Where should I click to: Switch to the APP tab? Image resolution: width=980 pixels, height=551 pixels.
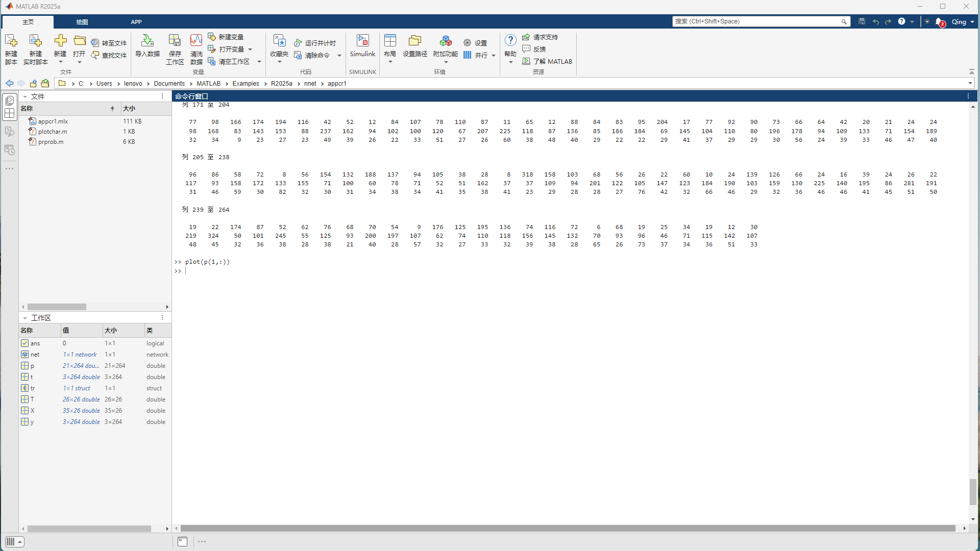pyautogui.click(x=136, y=22)
